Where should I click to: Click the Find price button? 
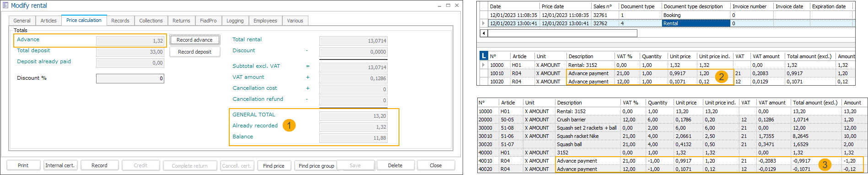[274, 165]
